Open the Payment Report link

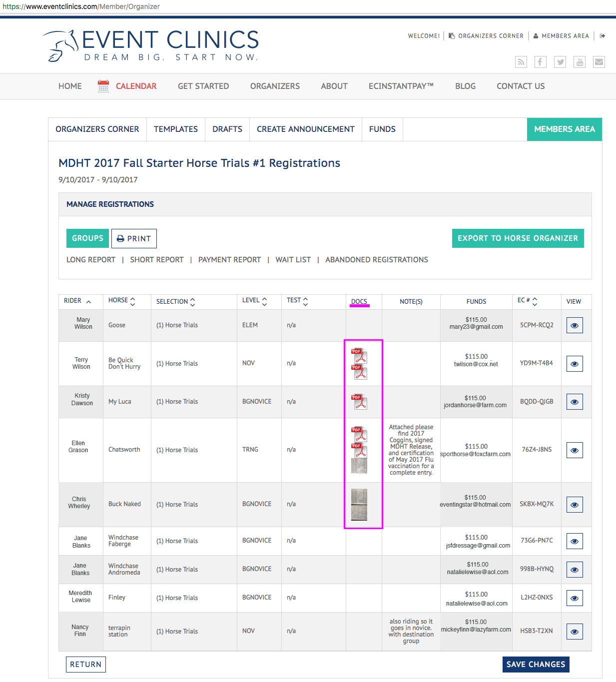click(x=229, y=260)
